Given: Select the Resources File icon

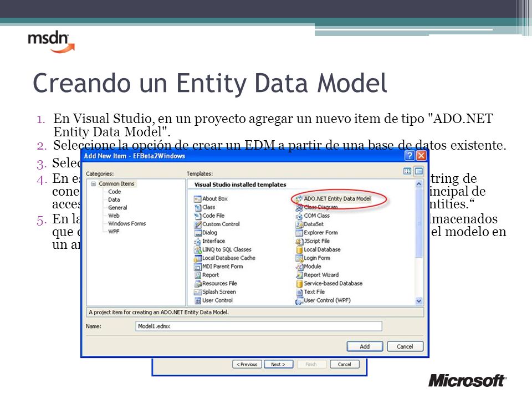Looking at the screenshot, I should coord(197,284).
